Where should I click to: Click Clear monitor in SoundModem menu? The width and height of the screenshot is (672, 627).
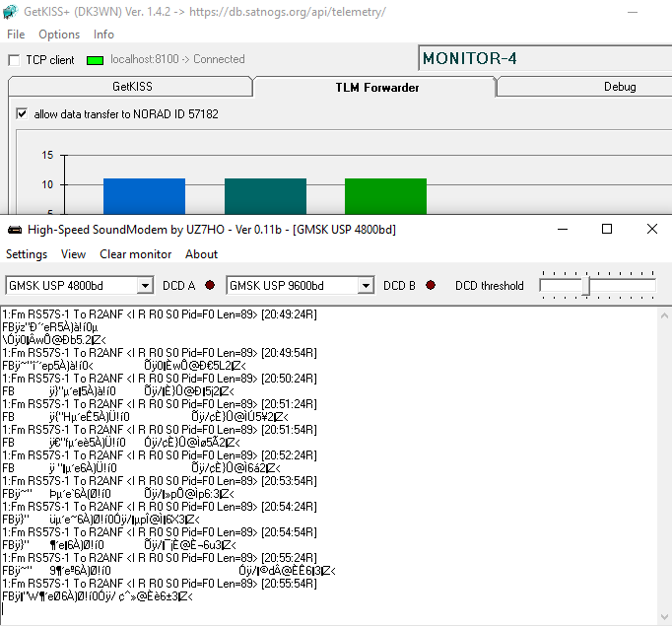(135, 254)
